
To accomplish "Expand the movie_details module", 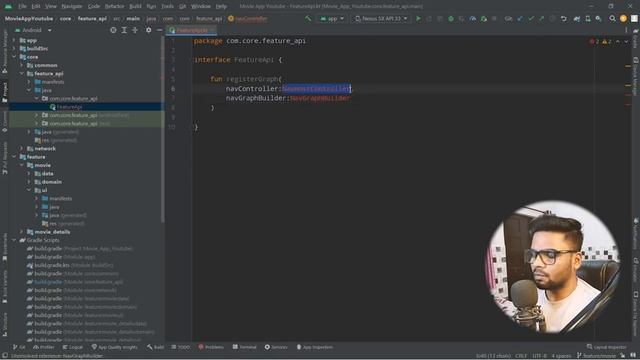I will click(x=22, y=232).
